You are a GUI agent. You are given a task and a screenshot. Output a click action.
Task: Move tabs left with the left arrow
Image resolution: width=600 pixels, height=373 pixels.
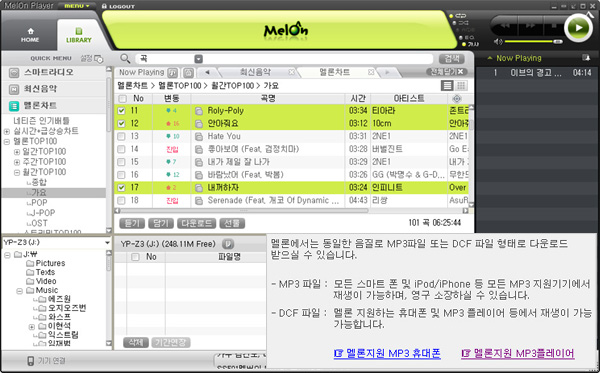tap(208, 72)
